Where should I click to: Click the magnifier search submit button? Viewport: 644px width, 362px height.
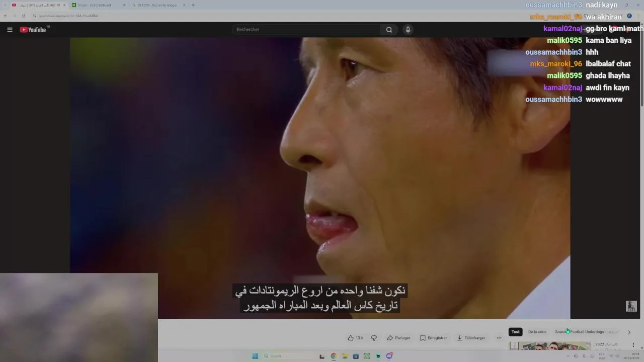pos(389,30)
